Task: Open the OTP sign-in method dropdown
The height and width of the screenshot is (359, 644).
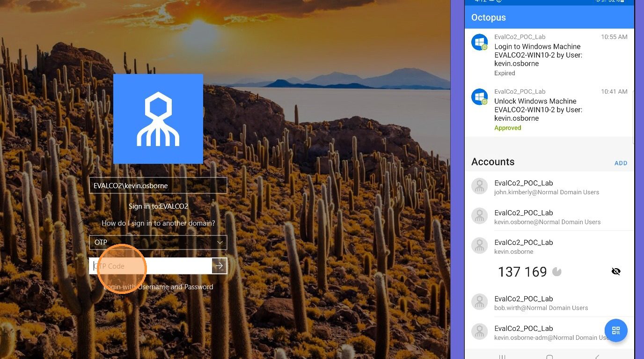Action: pos(158,242)
